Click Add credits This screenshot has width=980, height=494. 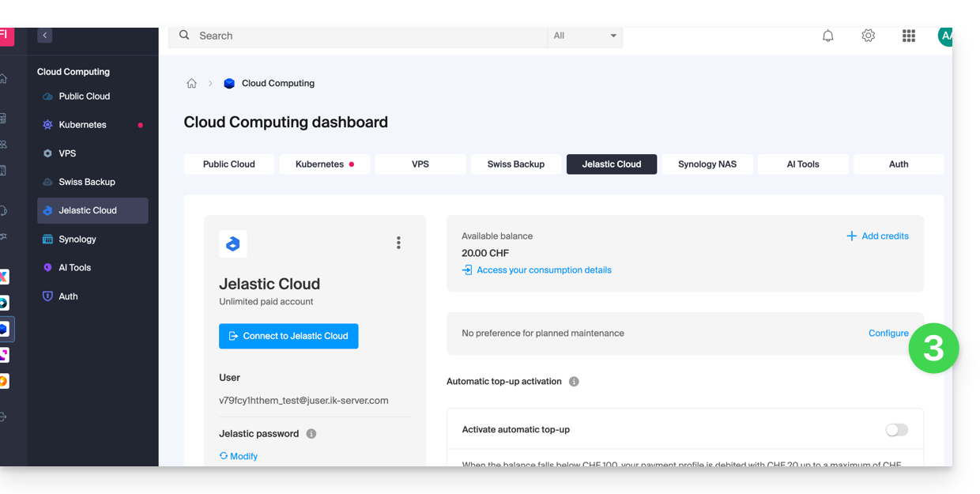pos(878,236)
